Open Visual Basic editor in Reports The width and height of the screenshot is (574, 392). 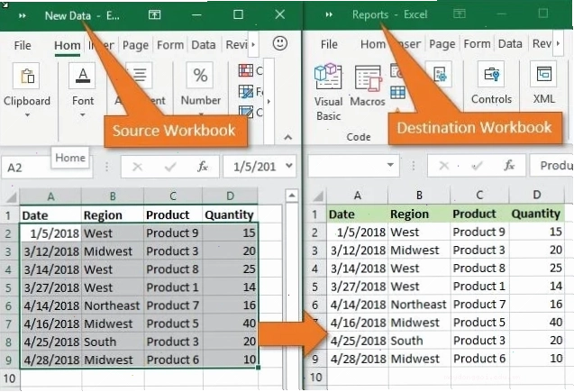coord(328,76)
